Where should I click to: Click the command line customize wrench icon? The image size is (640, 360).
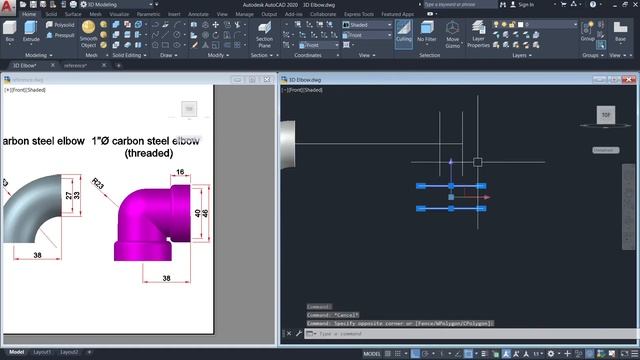(298, 333)
